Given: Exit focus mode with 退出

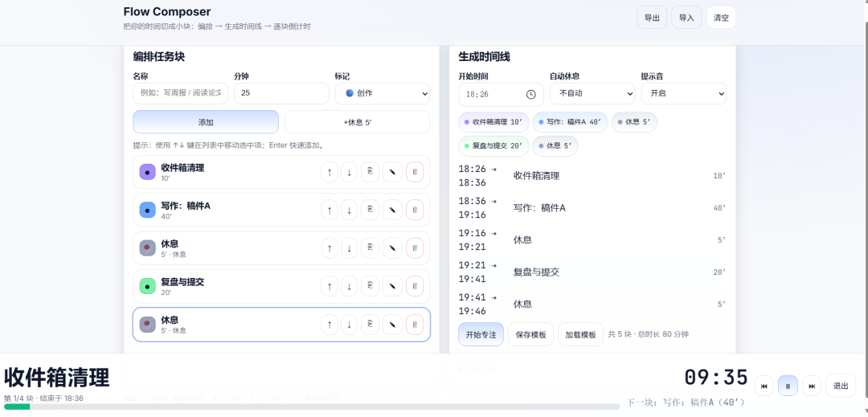Looking at the screenshot, I should click(841, 386).
